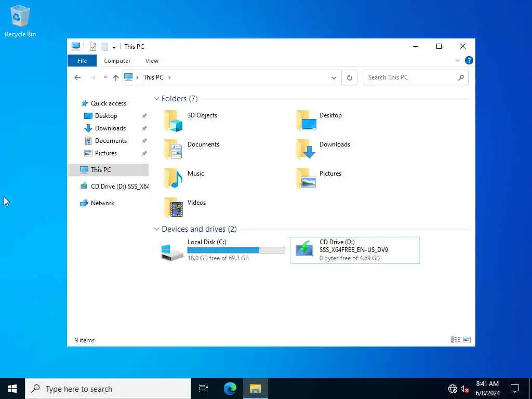Screen dimensions: 532x399
Task: Open the network globe tray icon
Action: [x=453, y=389]
